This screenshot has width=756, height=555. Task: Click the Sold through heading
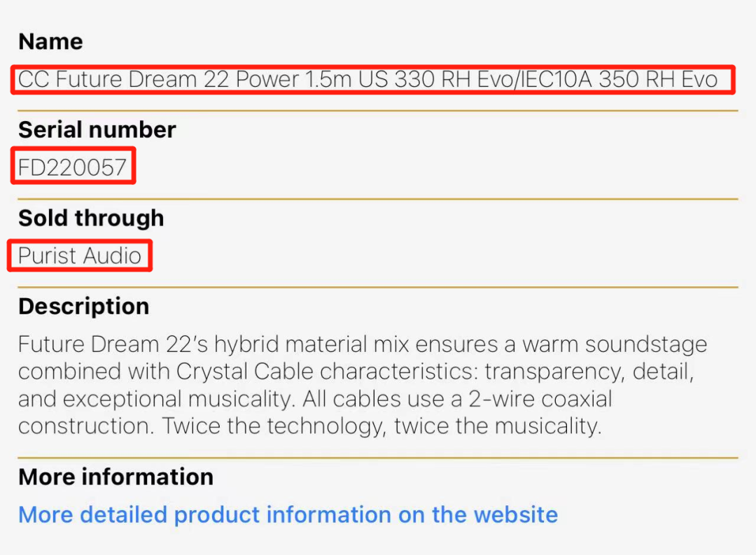point(91,218)
